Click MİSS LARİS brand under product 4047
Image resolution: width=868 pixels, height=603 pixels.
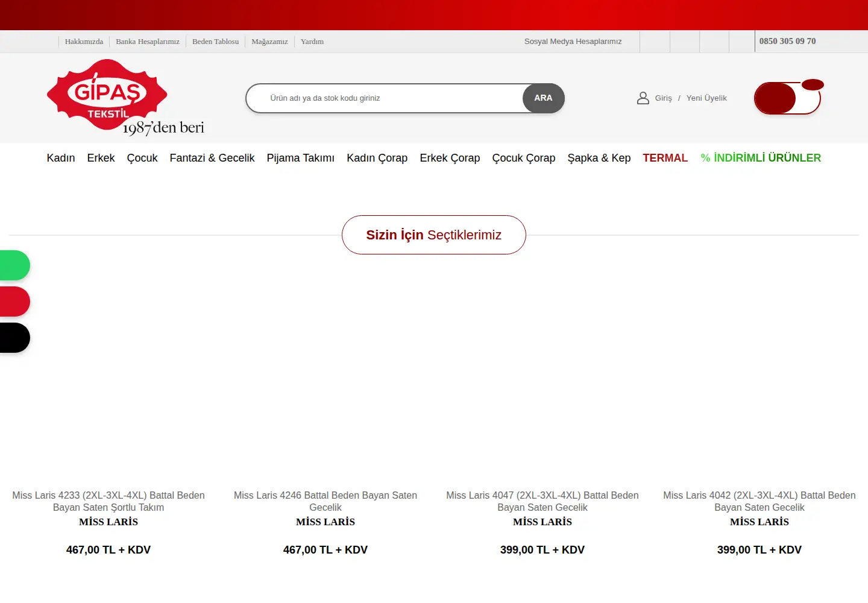click(x=542, y=522)
